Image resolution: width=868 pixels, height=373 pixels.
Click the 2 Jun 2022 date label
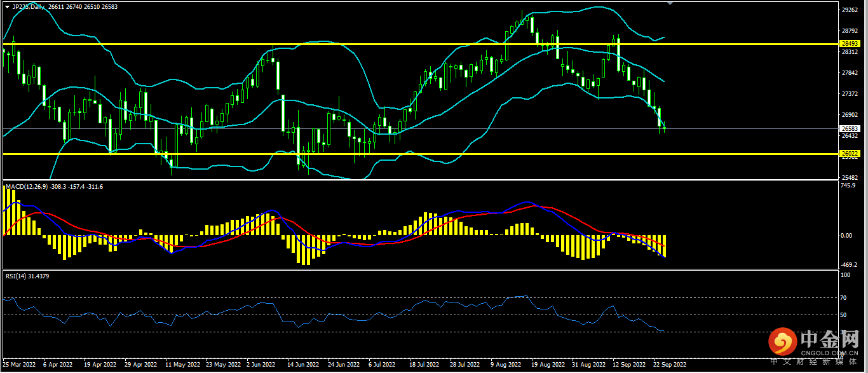coord(261,365)
